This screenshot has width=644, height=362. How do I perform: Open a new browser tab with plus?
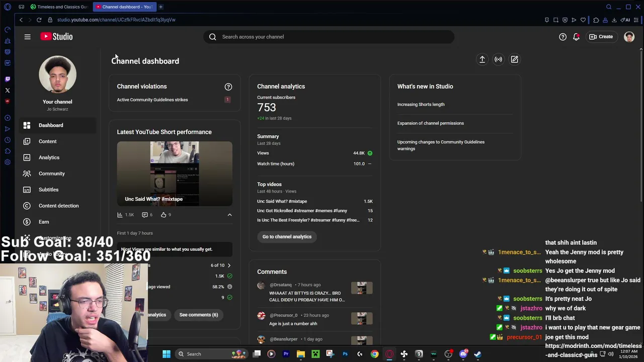click(x=161, y=7)
